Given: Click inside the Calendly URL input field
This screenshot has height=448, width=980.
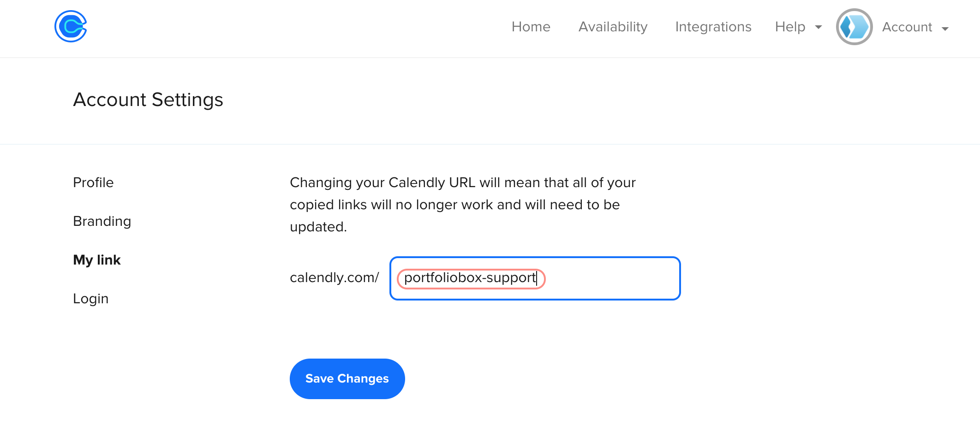Looking at the screenshot, I should tap(535, 278).
